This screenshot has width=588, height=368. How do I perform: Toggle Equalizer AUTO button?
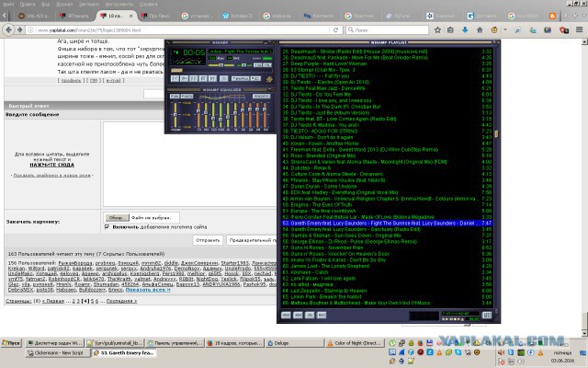187,97
